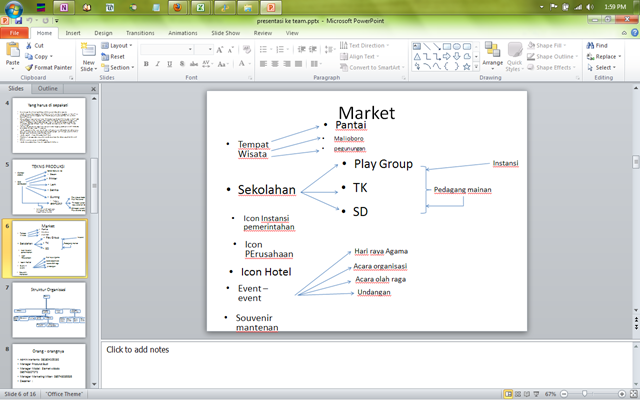The height and width of the screenshot is (400, 640).
Task: Start Slide Show from status bar icon
Action: coord(536,394)
